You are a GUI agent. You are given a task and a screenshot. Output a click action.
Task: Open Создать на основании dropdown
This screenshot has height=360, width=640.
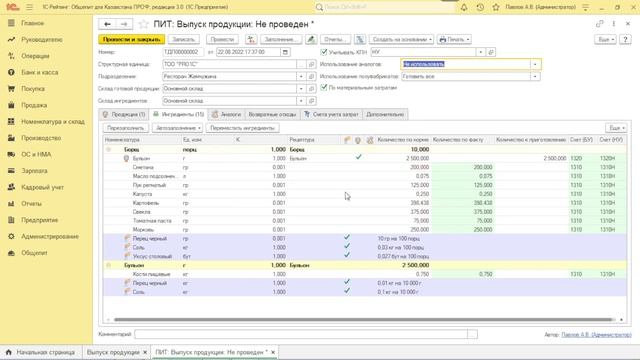click(x=402, y=39)
